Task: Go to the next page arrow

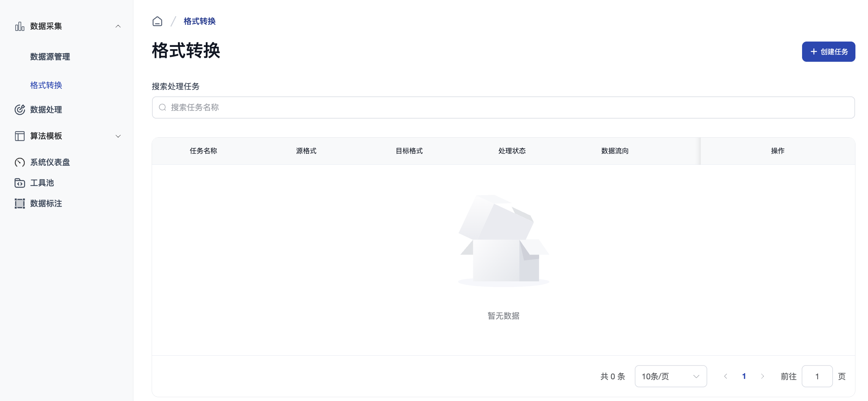Action: tap(762, 376)
